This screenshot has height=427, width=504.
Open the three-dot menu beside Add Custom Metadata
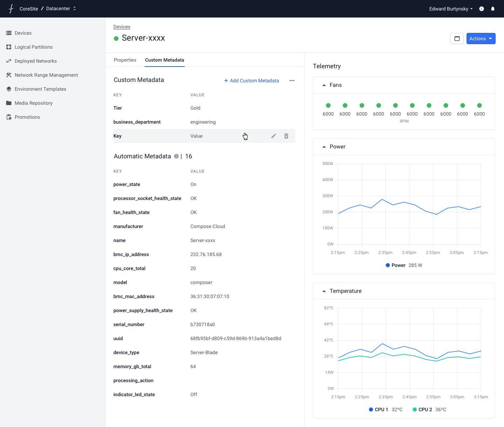pos(292,81)
